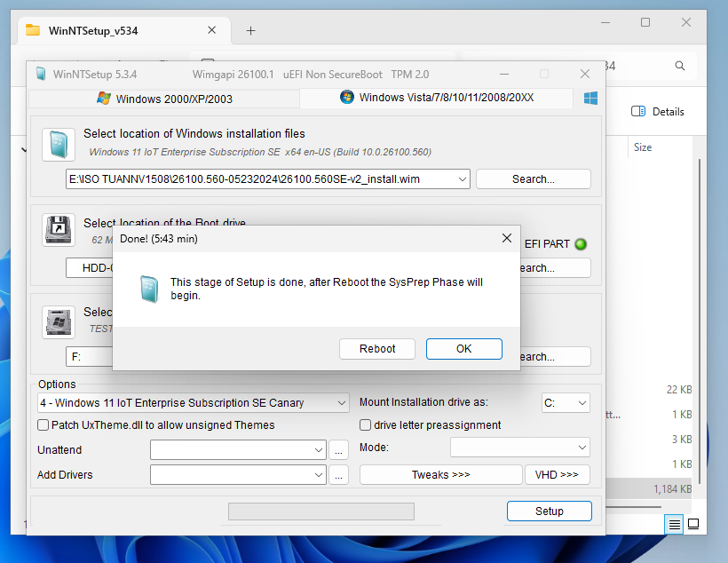
Task: Click the Explorer vertical scrollbar
Action: click(700, 321)
